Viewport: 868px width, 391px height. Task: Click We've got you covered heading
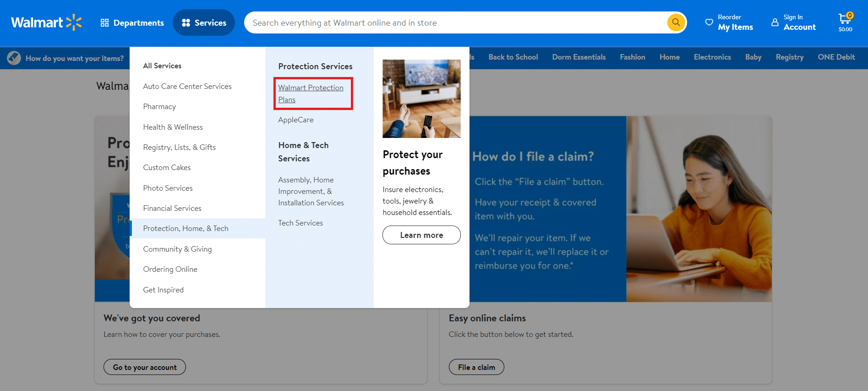152,318
